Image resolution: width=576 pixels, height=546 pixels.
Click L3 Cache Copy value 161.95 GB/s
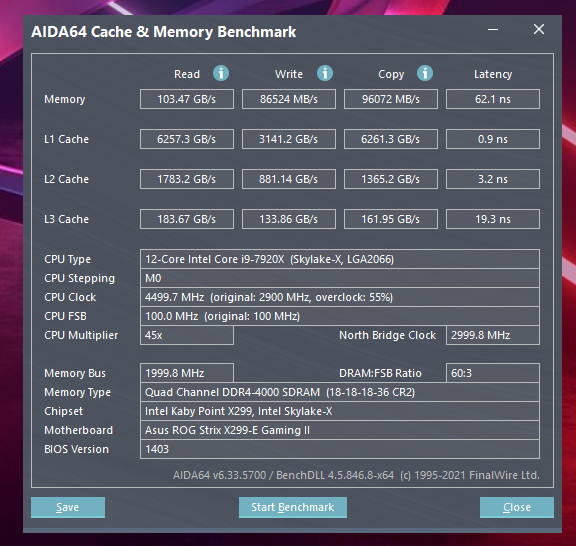391,219
